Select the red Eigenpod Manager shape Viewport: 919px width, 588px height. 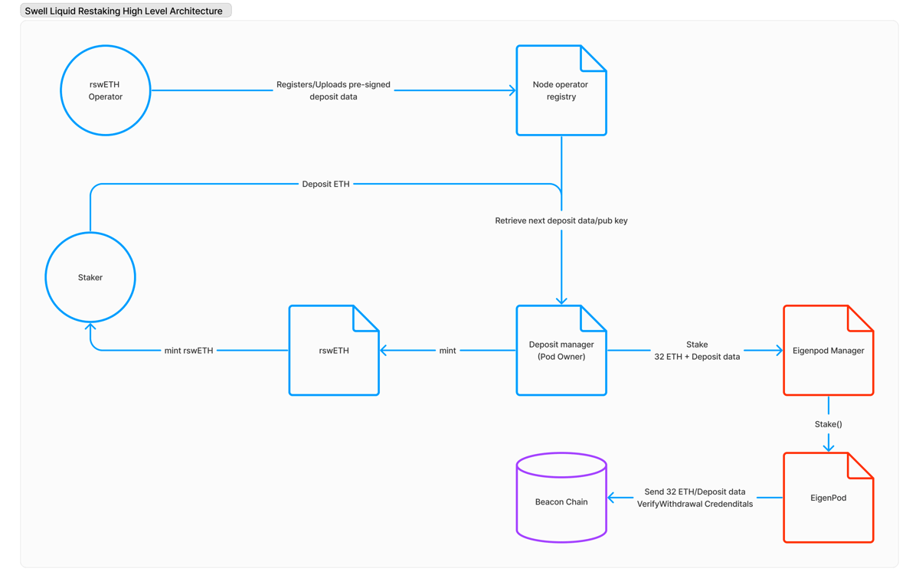(x=829, y=351)
